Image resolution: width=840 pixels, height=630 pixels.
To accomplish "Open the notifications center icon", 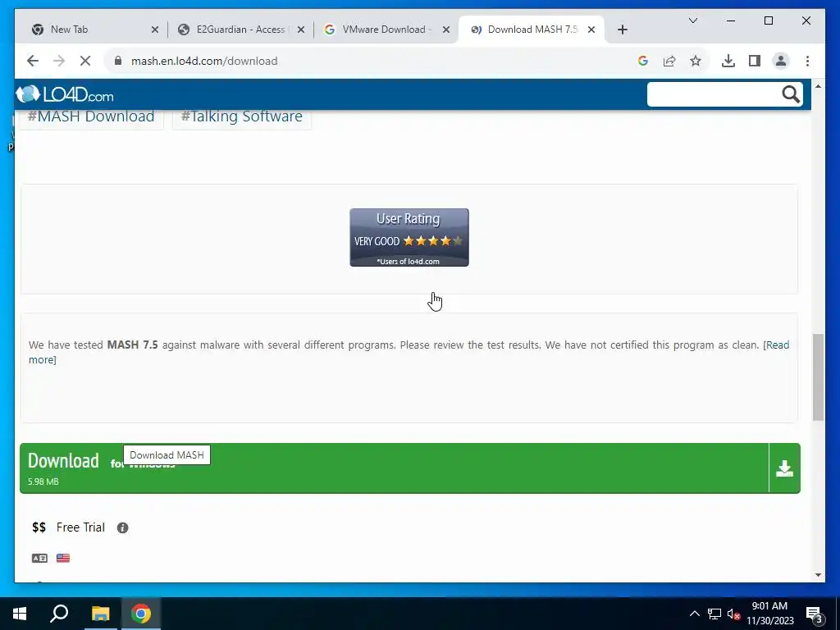I will point(815,614).
